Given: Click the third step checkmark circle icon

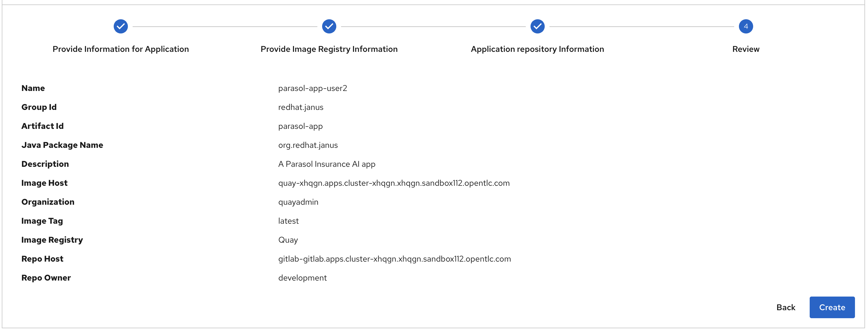Looking at the screenshot, I should pyautogui.click(x=537, y=26).
